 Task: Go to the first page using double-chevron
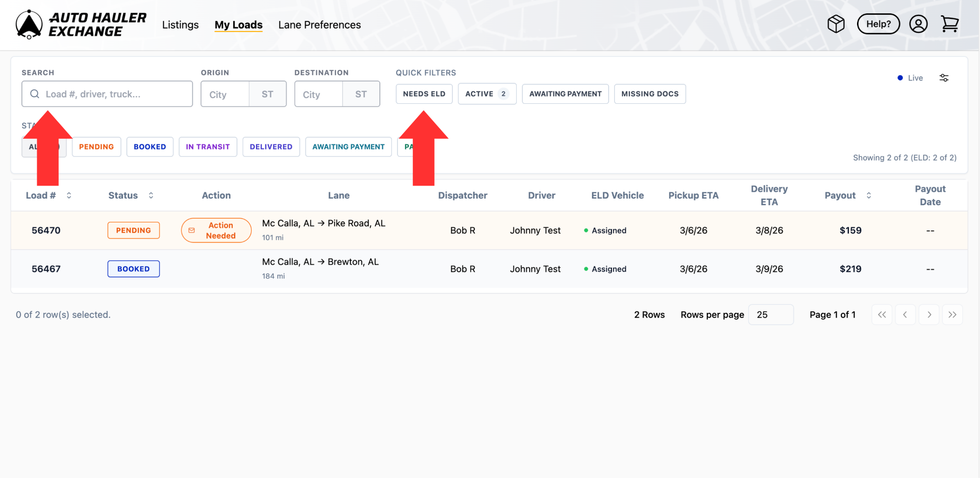[881, 315]
